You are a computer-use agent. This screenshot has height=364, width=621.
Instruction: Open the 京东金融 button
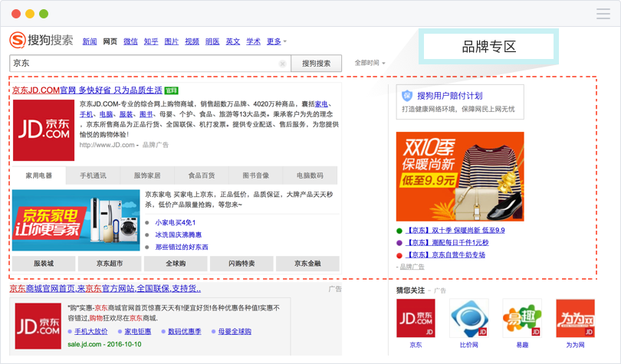coord(309,264)
